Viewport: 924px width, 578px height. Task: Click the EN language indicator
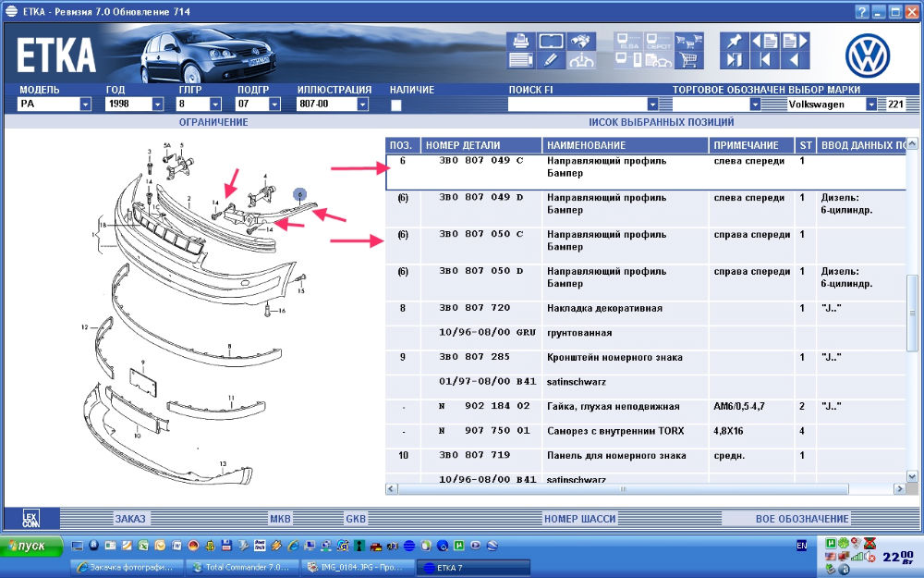801,546
